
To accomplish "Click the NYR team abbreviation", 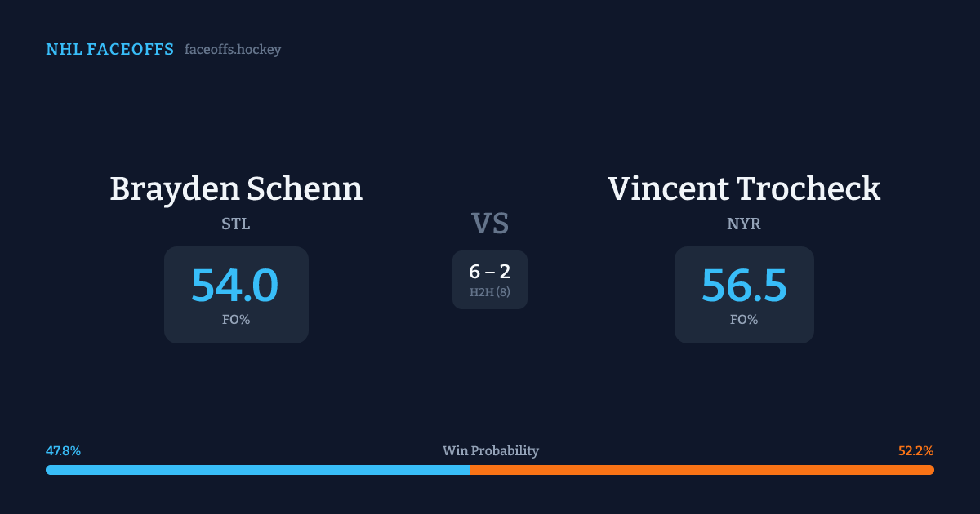I will [x=744, y=224].
